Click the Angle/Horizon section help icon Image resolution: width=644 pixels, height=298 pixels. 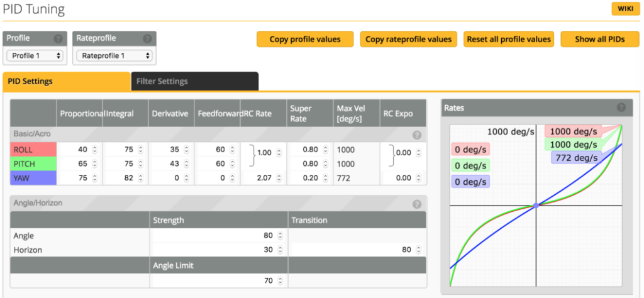416,204
